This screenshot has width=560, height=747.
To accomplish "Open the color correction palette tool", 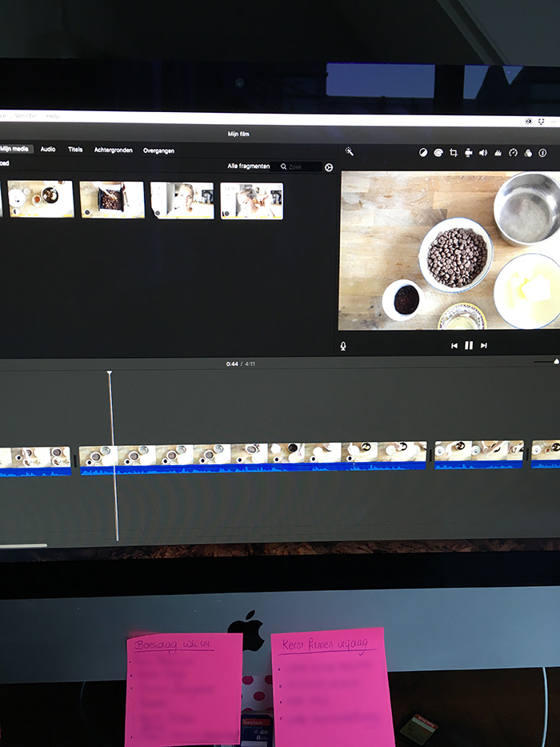I will point(438,152).
